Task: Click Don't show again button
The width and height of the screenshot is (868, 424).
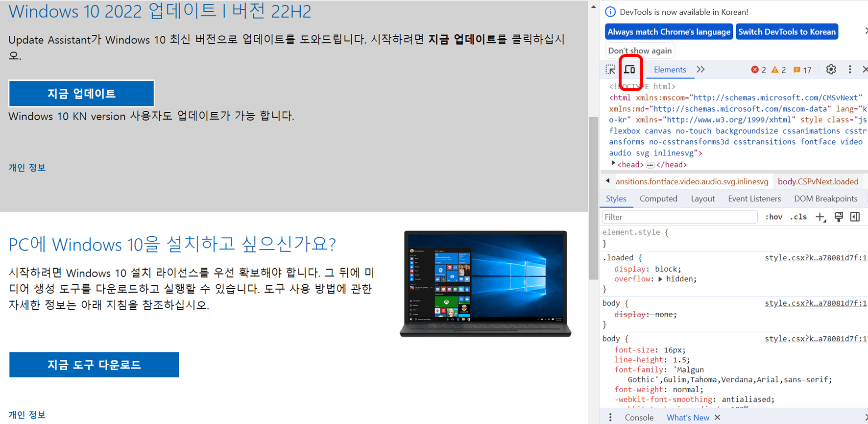Action: [640, 50]
